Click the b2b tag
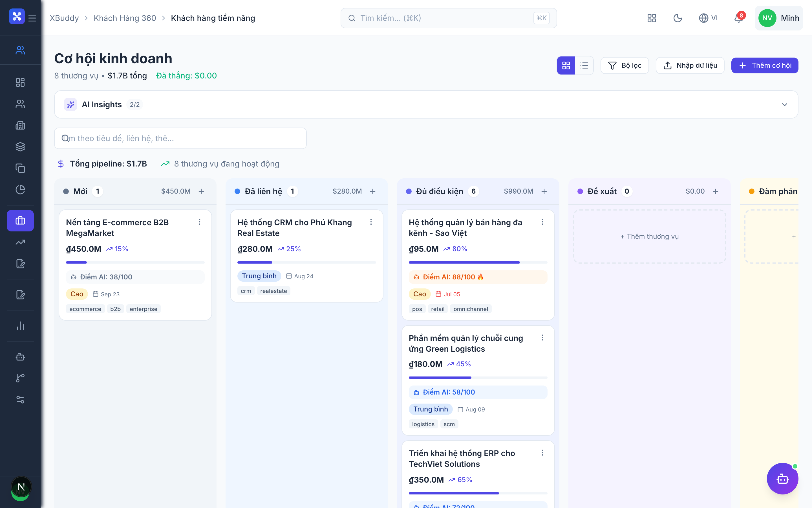Image resolution: width=812 pixels, height=508 pixels. (x=115, y=309)
